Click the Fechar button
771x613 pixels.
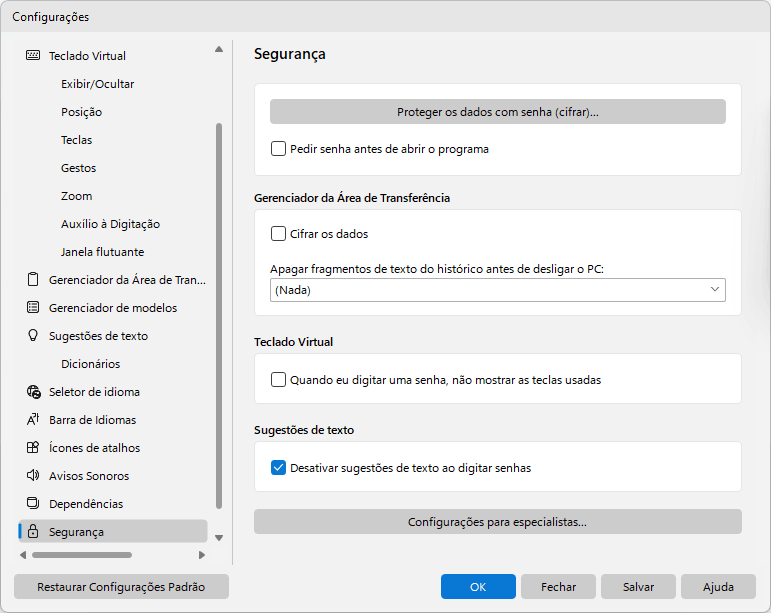(x=558, y=586)
